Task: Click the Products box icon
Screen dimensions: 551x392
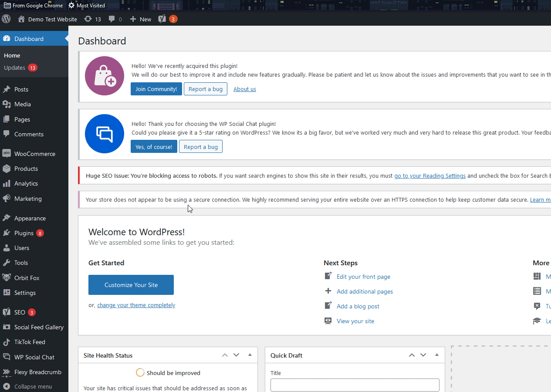Action: pos(7,169)
